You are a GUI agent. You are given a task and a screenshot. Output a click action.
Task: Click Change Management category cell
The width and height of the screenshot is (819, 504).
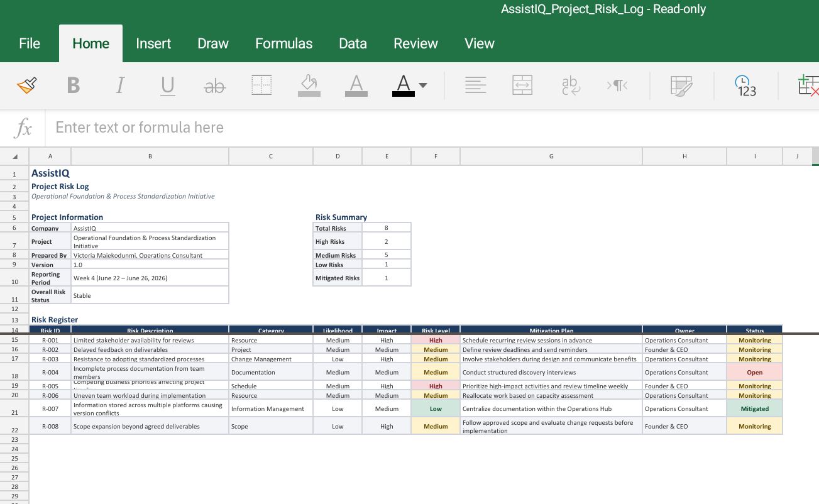pos(271,359)
